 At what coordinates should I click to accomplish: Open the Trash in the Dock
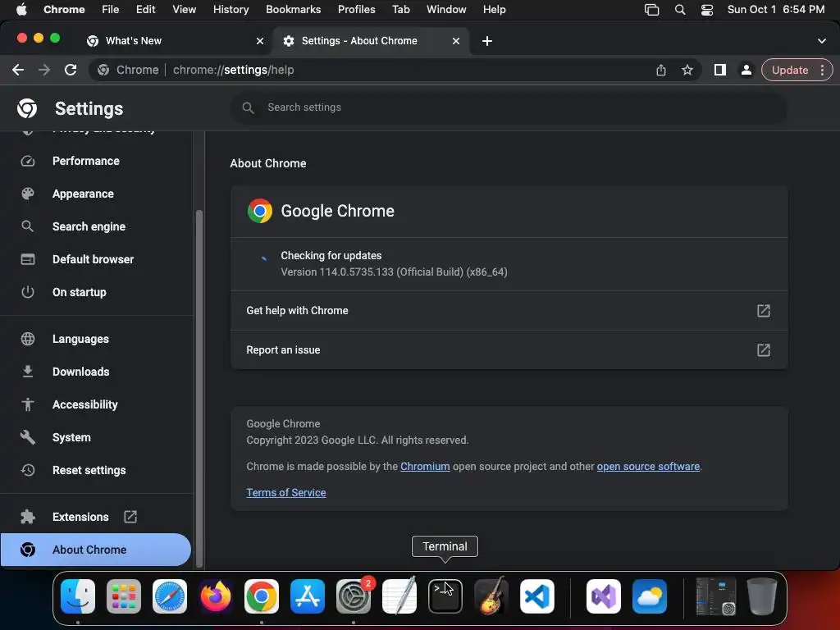point(762,596)
